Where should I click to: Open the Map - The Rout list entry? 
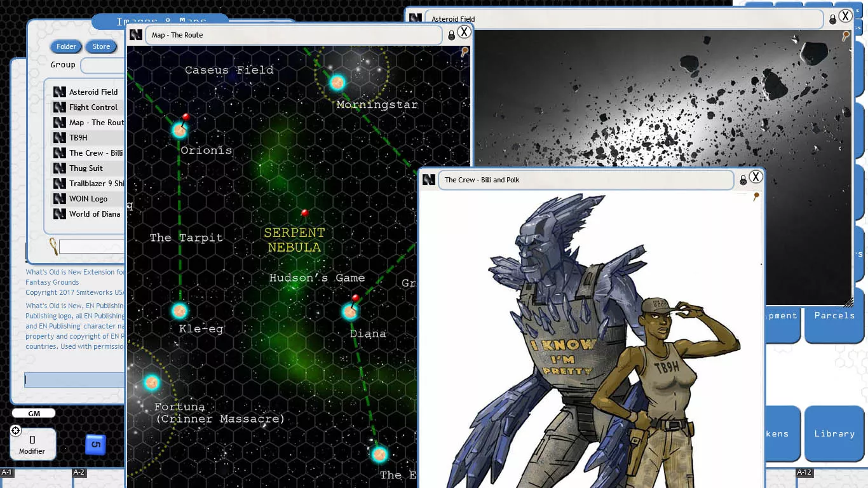[97, 123]
